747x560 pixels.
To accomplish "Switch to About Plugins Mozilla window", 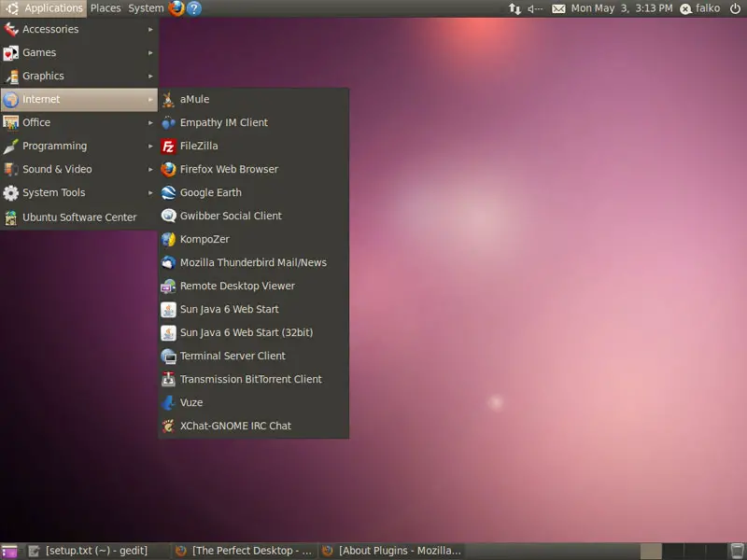I will pos(391,551).
